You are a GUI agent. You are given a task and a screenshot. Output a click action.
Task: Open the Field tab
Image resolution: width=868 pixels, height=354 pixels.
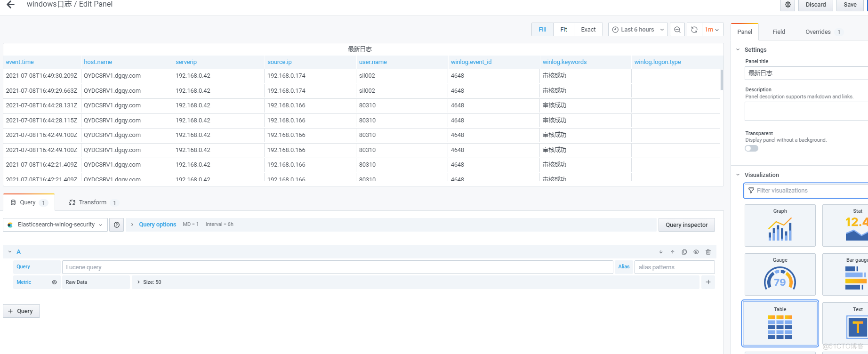779,32
